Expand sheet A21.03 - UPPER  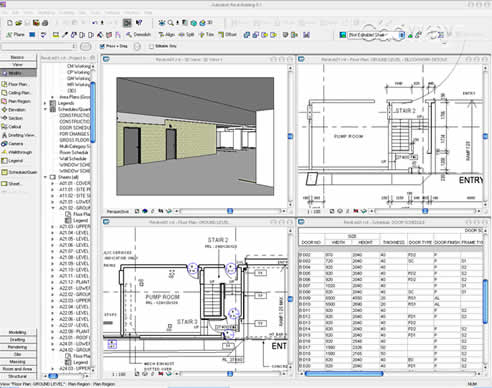[x=52, y=227]
